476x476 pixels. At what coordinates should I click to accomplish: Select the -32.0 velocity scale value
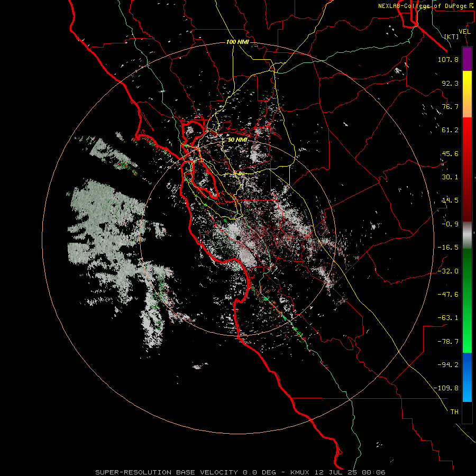click(x=448, y=271)
